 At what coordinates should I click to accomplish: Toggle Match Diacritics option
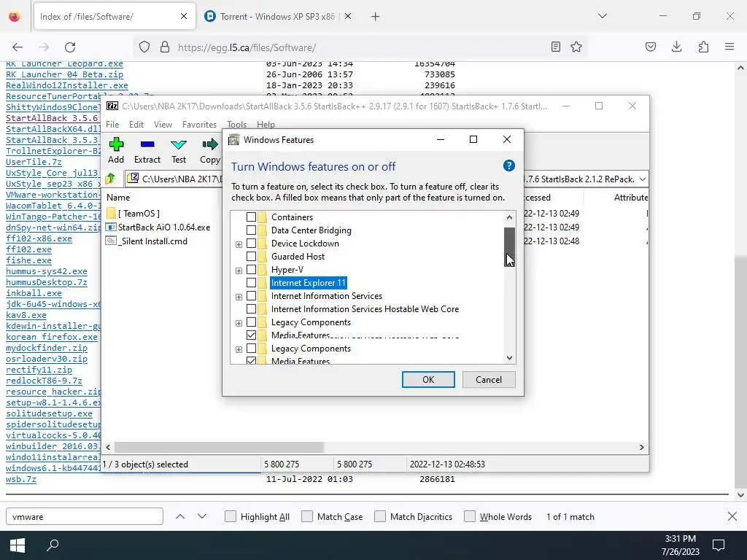[x=379, y=516]
